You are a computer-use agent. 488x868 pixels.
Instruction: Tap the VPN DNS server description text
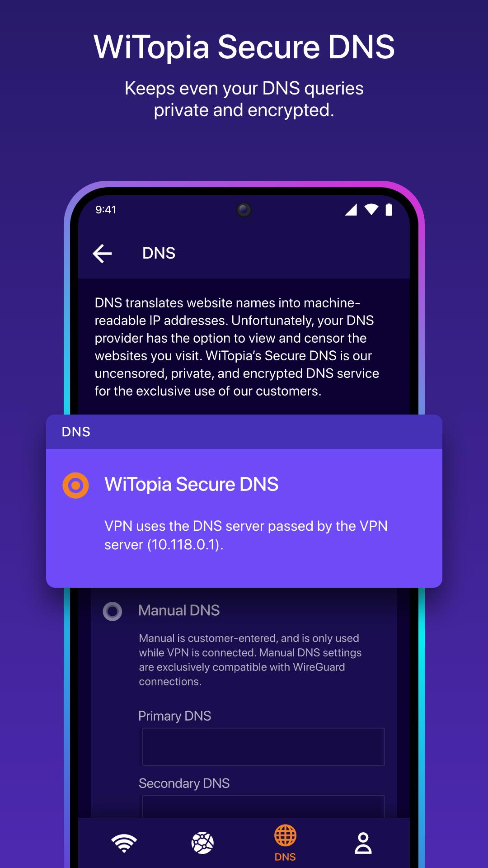pyautogui.click(x=246, y=535)
